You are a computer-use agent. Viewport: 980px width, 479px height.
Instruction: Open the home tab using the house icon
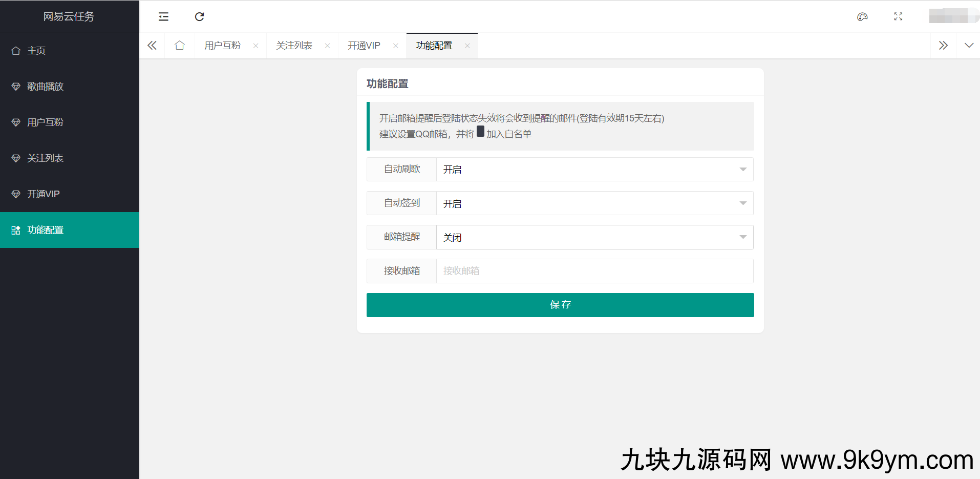coord(179,45)
